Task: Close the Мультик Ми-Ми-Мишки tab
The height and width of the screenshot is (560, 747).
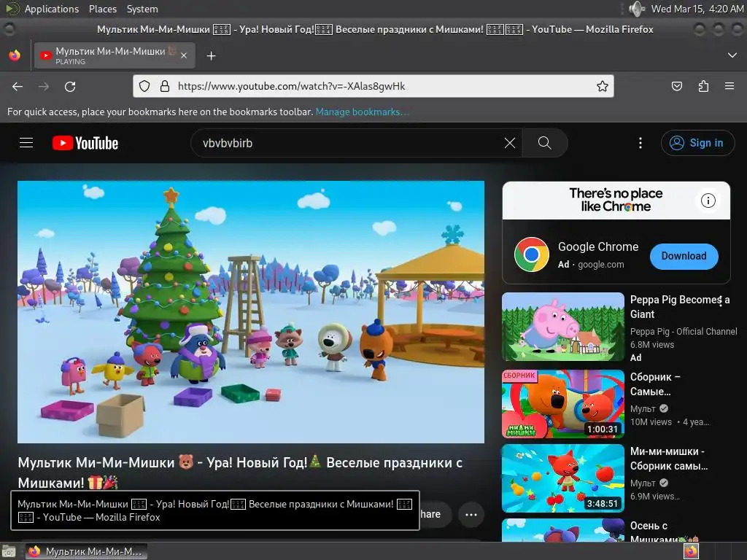Action: point(184,55)
